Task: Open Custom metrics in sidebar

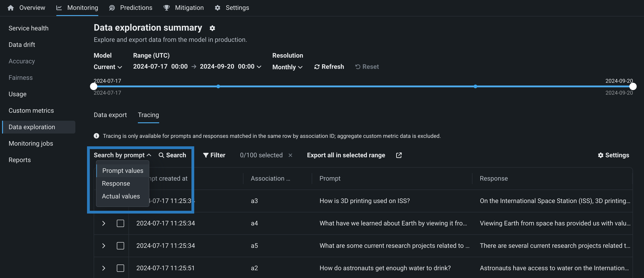Action: [x=31, y=111]
